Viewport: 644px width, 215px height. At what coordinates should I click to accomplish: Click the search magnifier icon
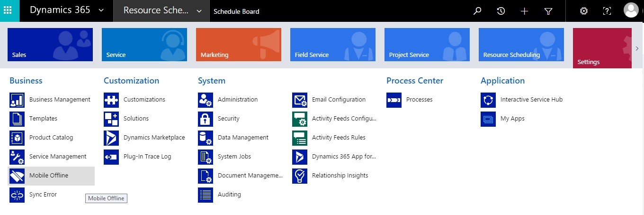point(477,11)
